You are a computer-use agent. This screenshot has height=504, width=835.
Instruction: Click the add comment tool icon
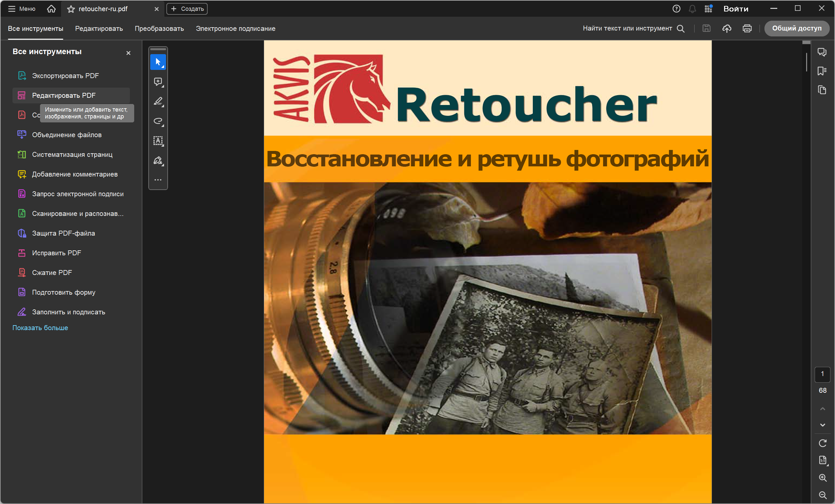[158, 82]
